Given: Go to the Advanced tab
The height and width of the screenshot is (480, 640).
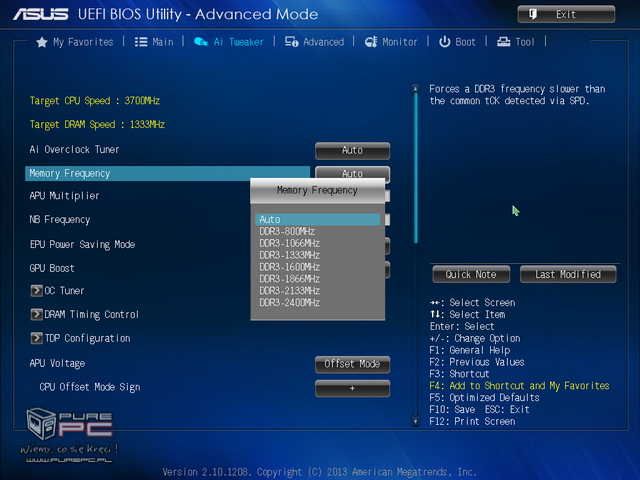Looking at the screenshot, I should 314,42.
